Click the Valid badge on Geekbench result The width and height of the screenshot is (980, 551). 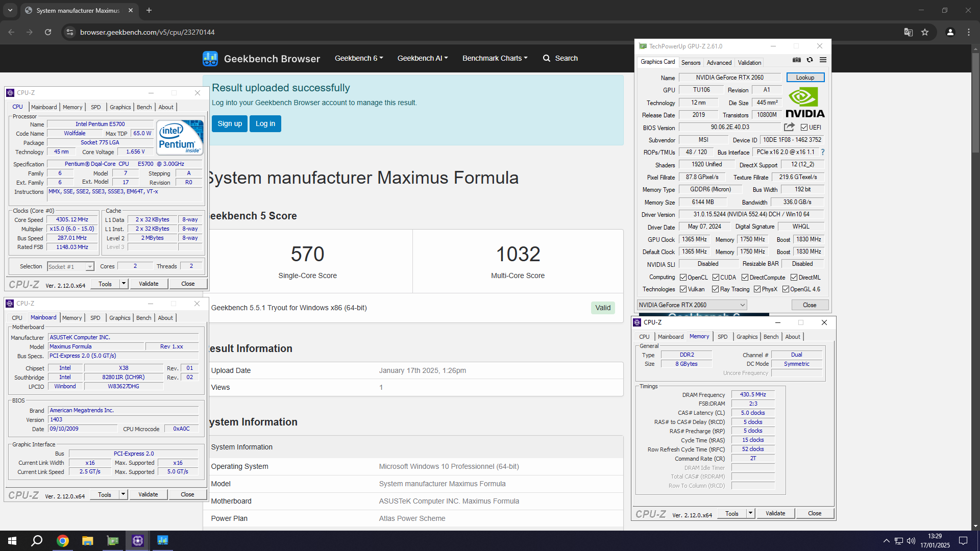click(x=603, y=308)
